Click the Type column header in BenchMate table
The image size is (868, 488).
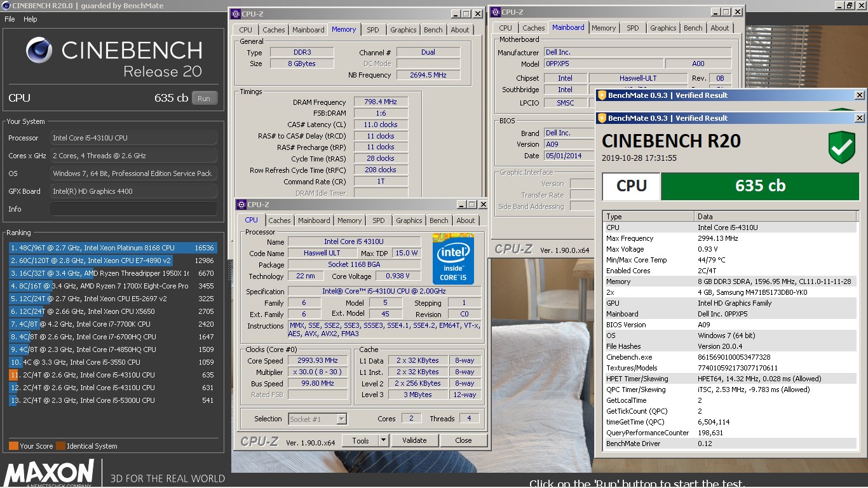click(648, 216)
